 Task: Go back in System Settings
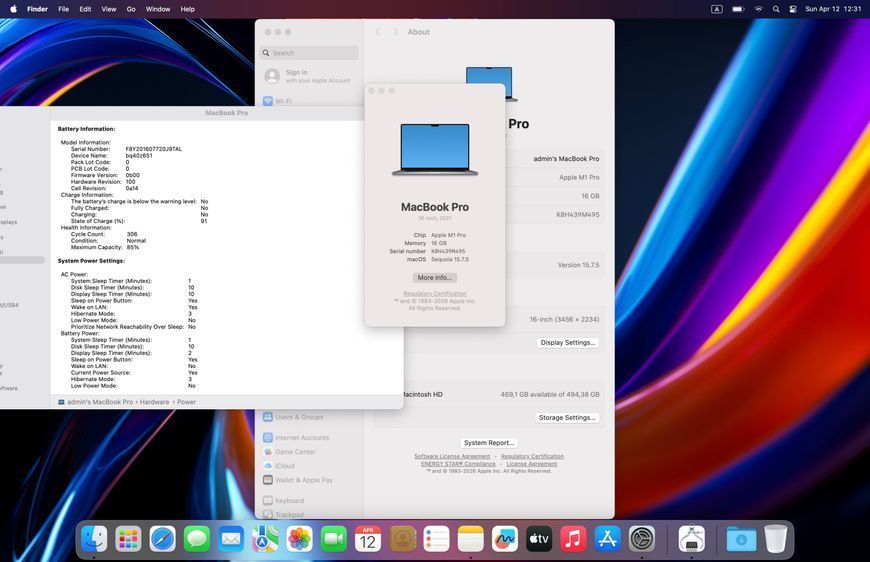pyautogui.click(x=378, y=32)
